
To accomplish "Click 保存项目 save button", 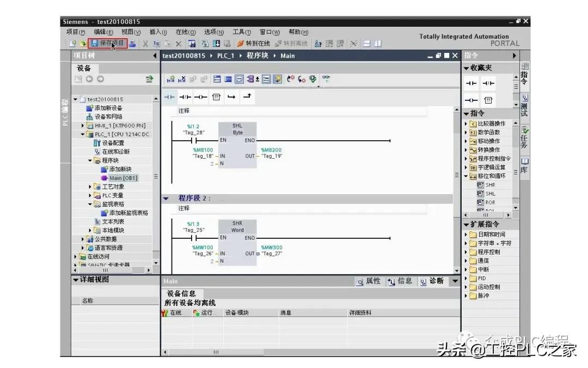I will tap(108, 43).
